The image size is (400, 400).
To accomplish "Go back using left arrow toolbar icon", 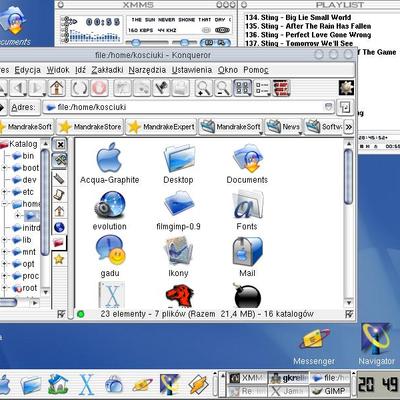I will point(18,88).
